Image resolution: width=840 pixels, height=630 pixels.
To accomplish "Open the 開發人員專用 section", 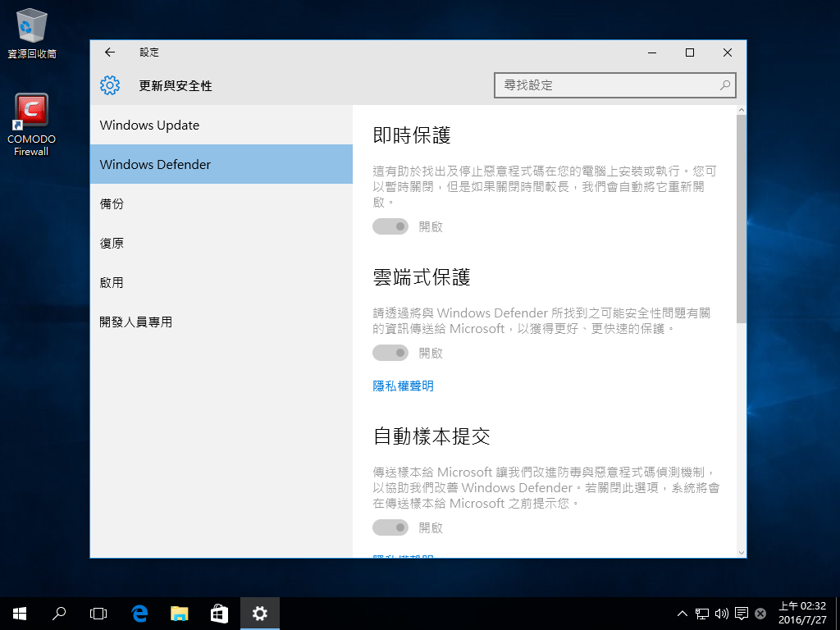I will (221, 322).
